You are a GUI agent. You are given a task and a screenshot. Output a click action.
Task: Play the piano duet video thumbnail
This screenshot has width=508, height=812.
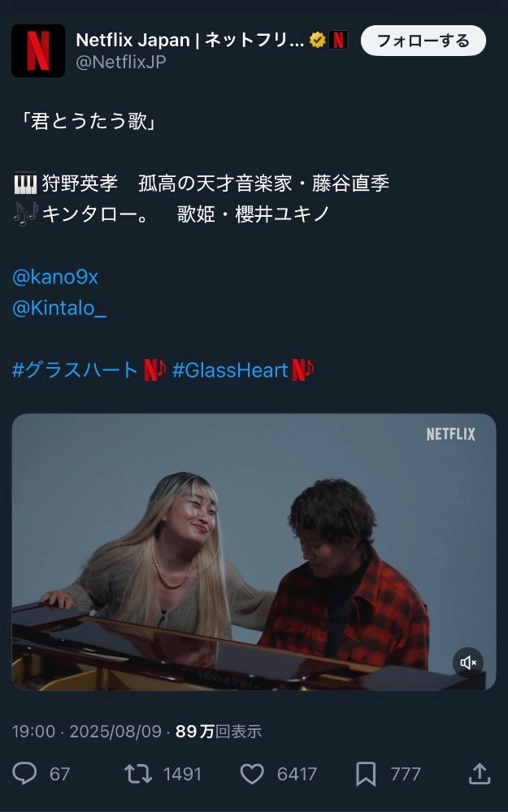point(254,551)
